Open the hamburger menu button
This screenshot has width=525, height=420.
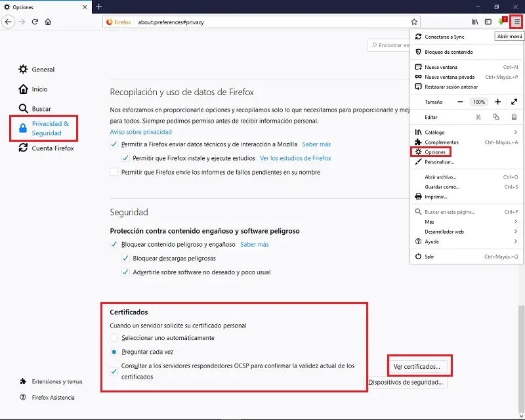click(517, 22)
